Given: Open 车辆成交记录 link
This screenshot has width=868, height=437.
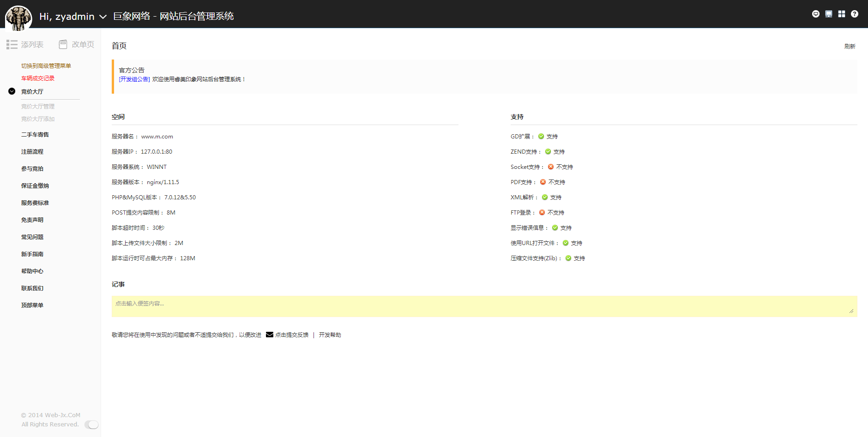Looking at the screenshot, I should [x=38, y=78].
